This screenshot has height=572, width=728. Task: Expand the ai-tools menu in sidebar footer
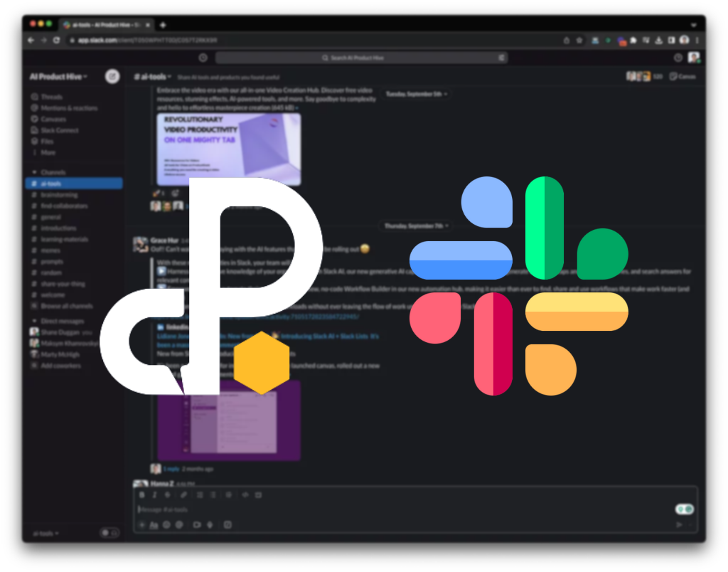pos(46,534)
